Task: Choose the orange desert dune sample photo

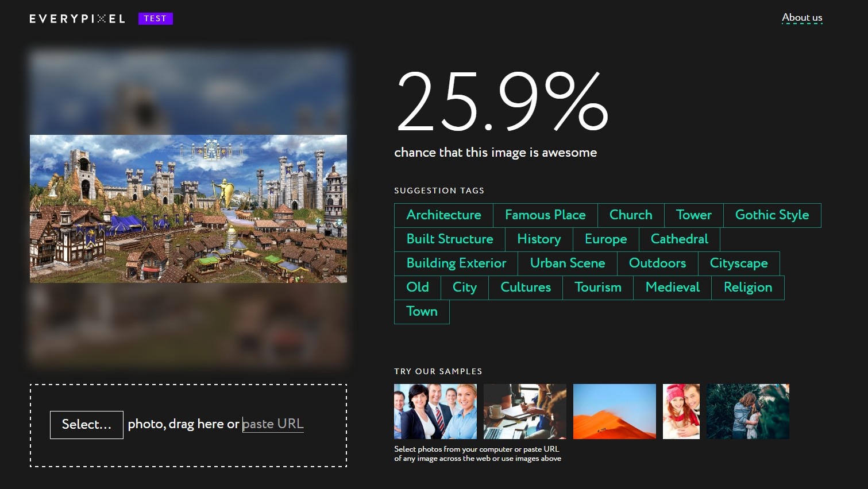Action: [x=615, y=412]
